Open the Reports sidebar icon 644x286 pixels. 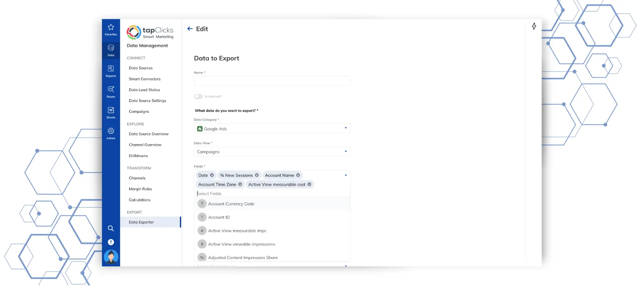(x=111, y=71)
